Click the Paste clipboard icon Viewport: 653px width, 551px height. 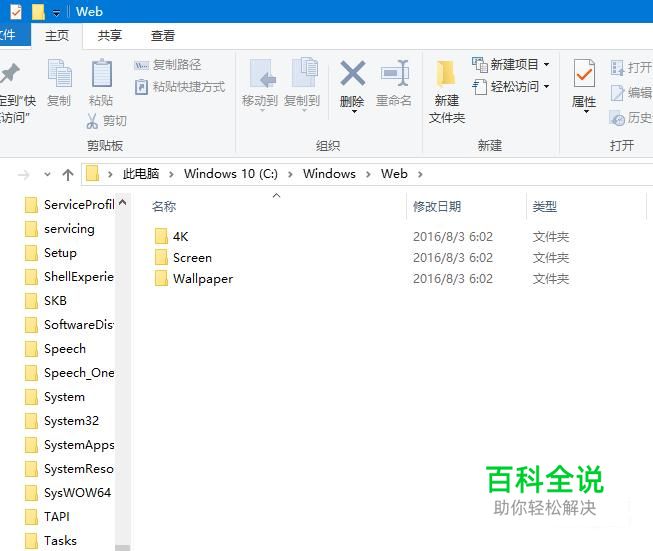(102, 73)
